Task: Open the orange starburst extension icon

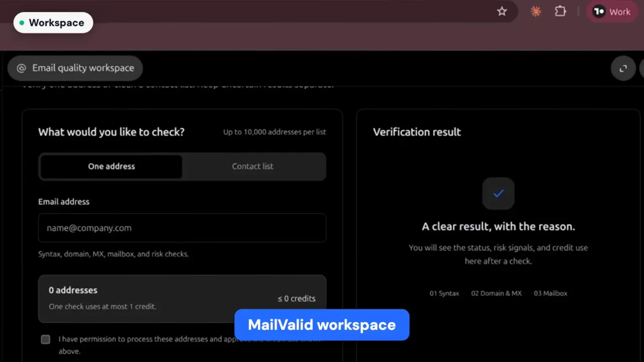Action: click(536, 11)
